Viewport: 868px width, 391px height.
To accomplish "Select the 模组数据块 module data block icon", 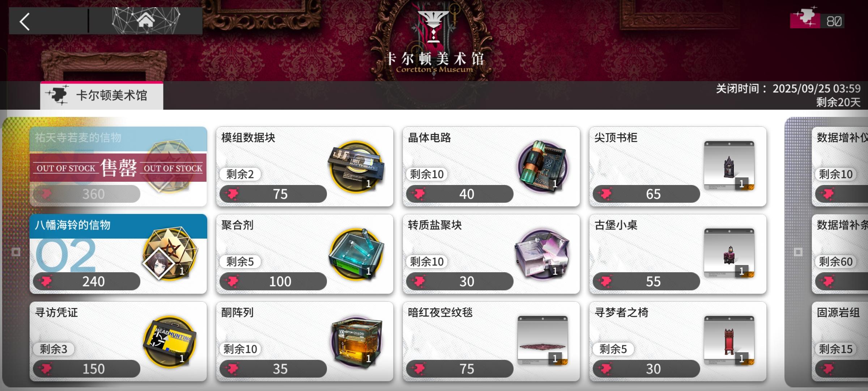I will (356, 167).
